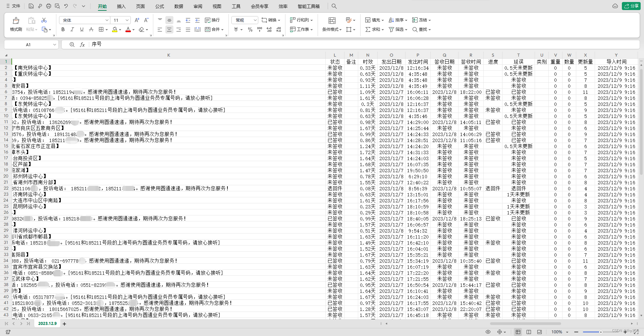
Task: Increase decimal places
Action: 269,29
